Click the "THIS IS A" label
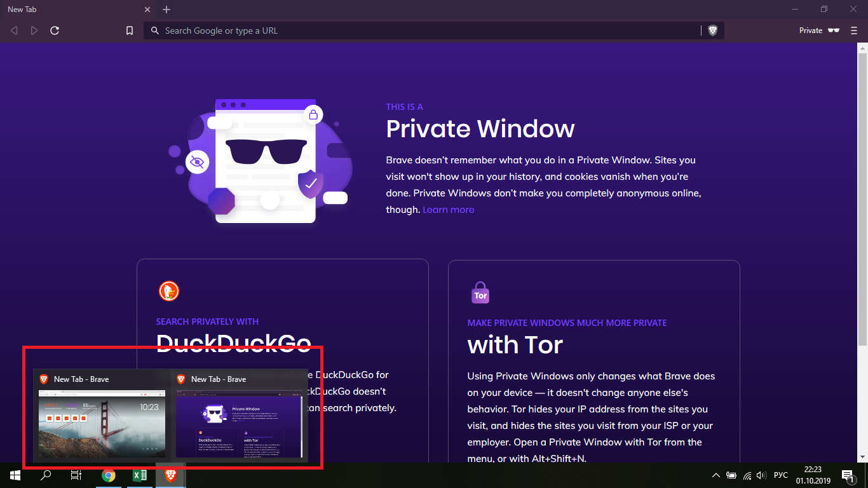The width and height of the screenshot is (868, 488). (x=404, y=107)
